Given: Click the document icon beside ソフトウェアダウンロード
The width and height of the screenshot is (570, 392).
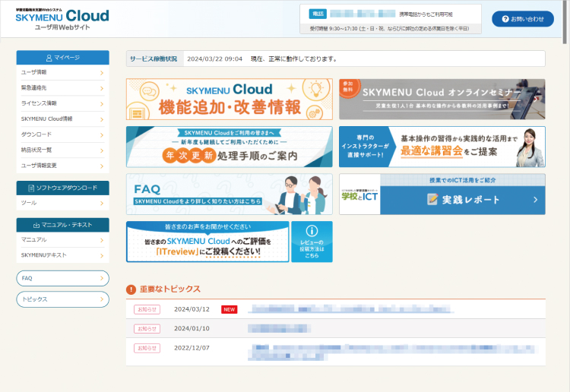Looking at the screenshot, I should 31,188.
